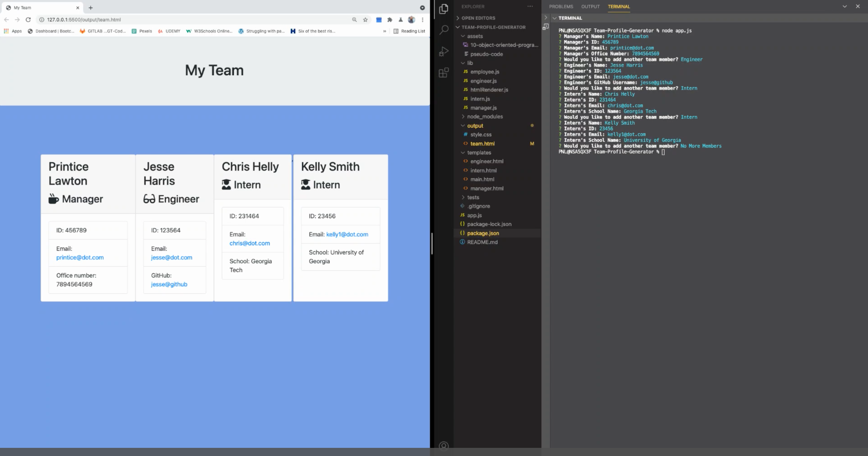
Task: Click the Chrome profile avatar icon
Action: click(x=411, y=20)
